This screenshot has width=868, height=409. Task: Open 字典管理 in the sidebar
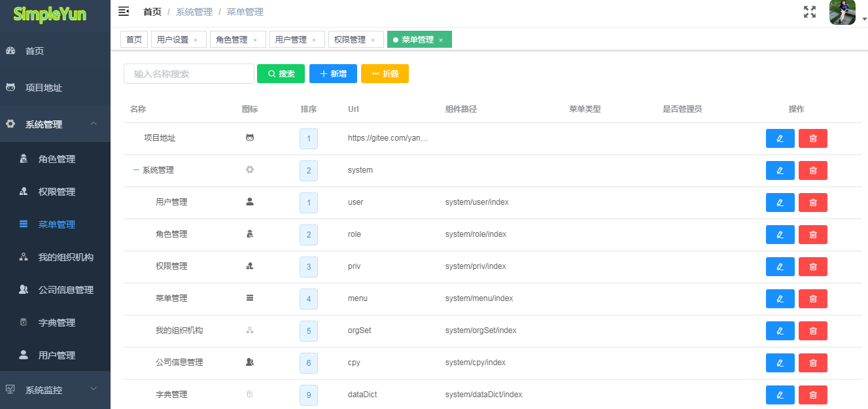pyautogui.click(x=55, y=323)
